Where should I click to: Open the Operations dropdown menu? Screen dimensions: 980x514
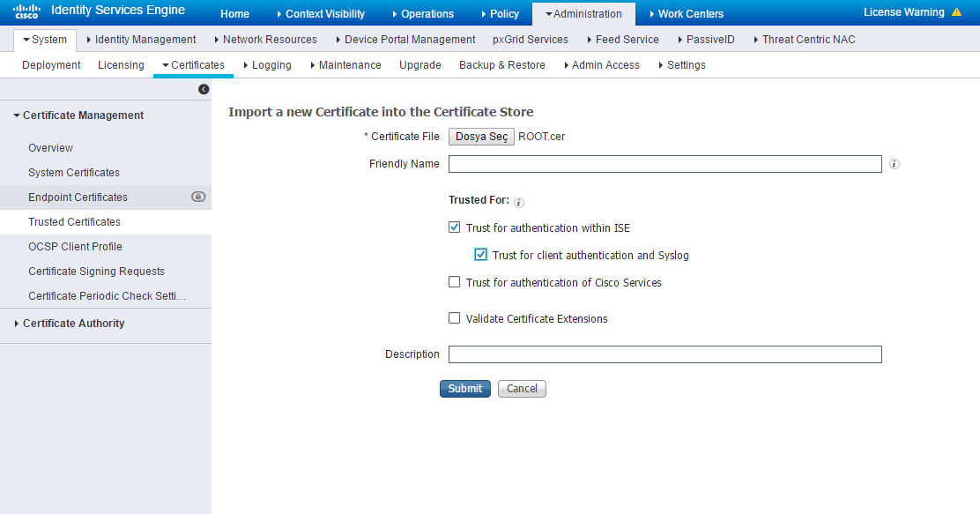coord(423,14)
